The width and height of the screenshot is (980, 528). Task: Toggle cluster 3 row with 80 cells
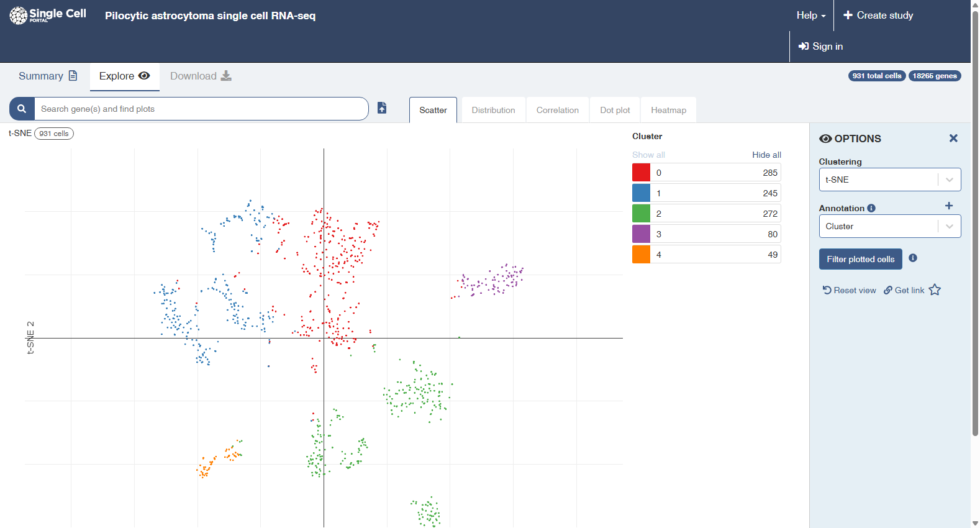pyautogui.click(x=707, y=234)
